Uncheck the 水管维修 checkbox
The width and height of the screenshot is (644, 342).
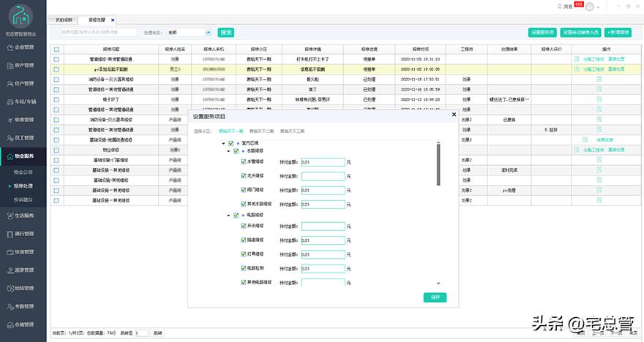click(244, 162)
